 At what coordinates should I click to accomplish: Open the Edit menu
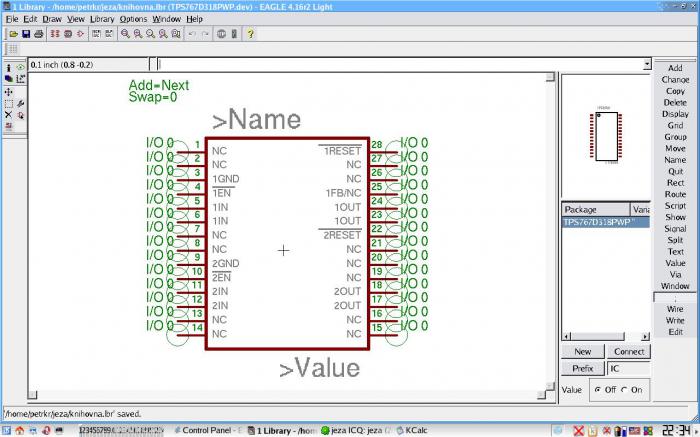[30, 19]
